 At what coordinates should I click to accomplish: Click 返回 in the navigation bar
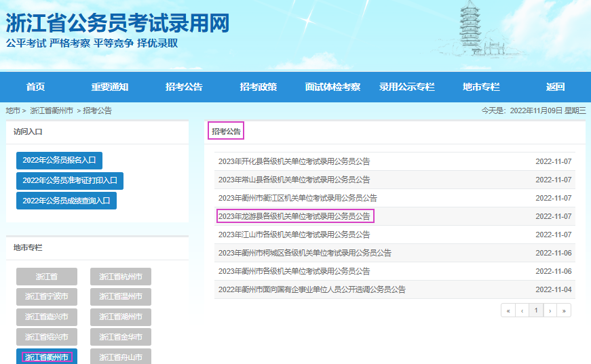tap(555, 87)
